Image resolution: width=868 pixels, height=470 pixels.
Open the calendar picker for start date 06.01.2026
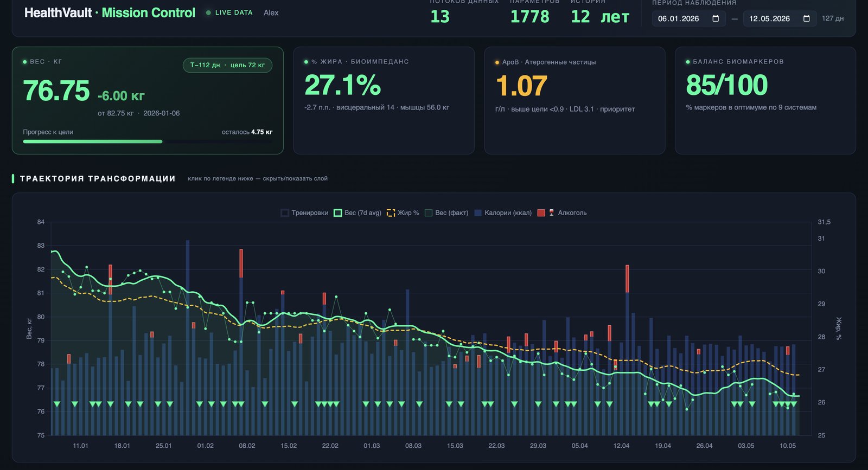pyautogui.click(x=716, y=18)
